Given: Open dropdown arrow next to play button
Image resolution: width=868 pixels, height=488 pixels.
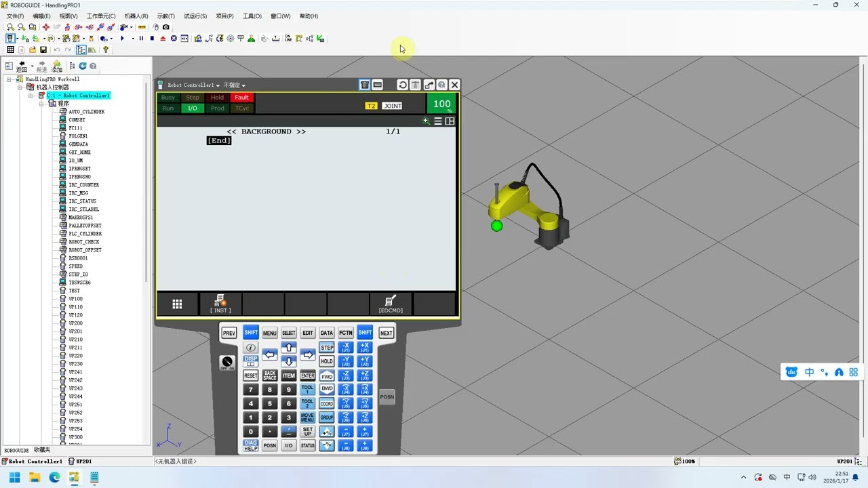Looking at the screenshot, I should click(x=132, y=39).
